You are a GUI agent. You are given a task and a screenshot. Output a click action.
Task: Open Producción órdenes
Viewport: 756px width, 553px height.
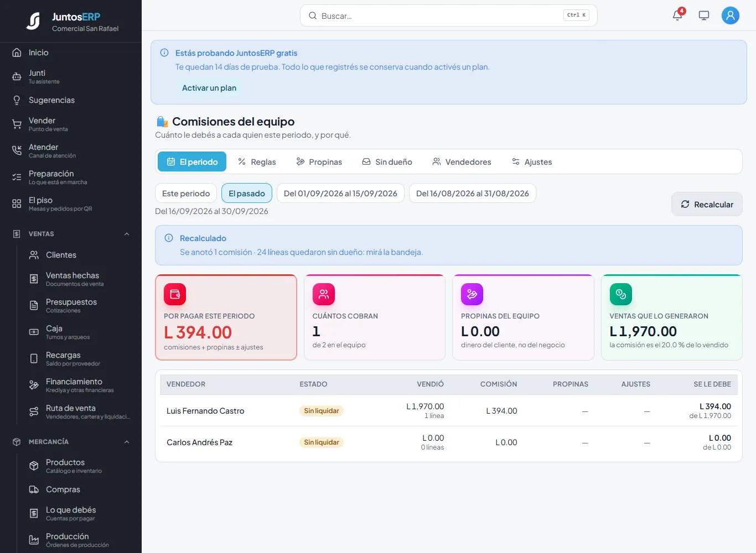tap(79, 540)
